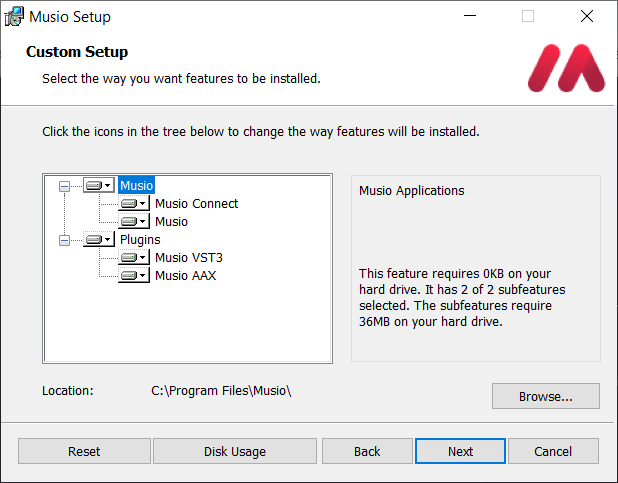Click the drive icon for the Musio subfeature
Image resolution: width=618 pixels, height=483 pixels.
click(134, 221)
